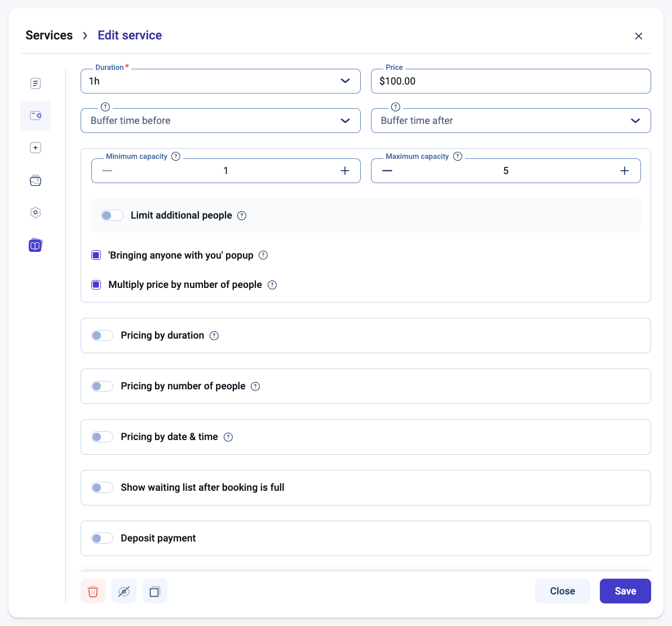
Task: Click the duplicate service icon
Action: (x=155, y=592)
